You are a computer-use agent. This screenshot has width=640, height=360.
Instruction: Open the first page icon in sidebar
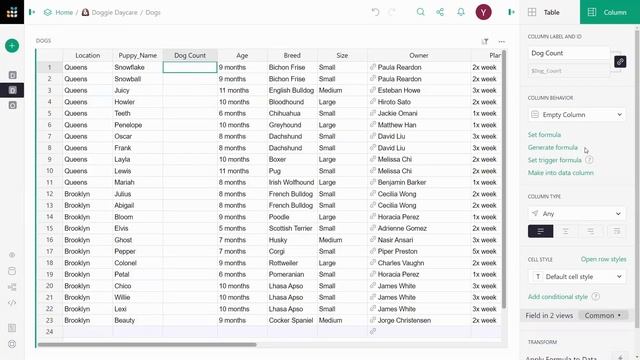click(13, 75)
